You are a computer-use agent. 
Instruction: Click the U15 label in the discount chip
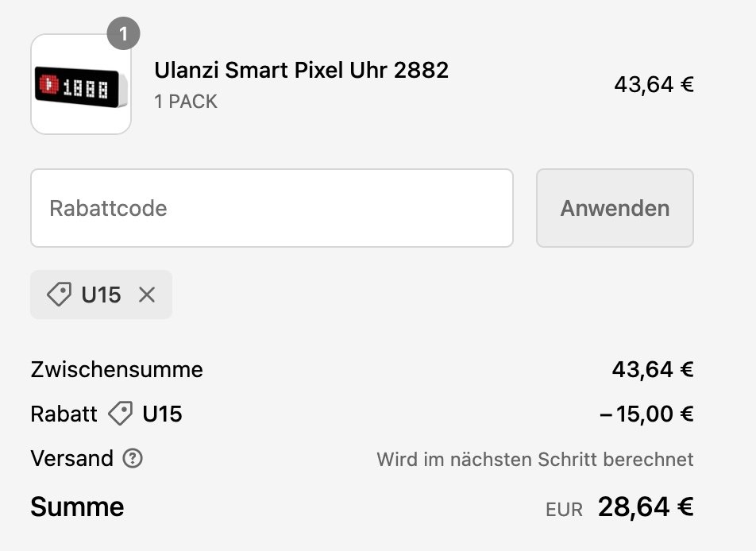[x=101, y=295]
